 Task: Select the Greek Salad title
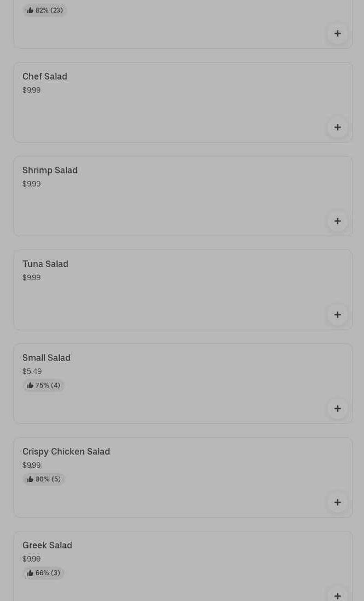tap(47, 545)
